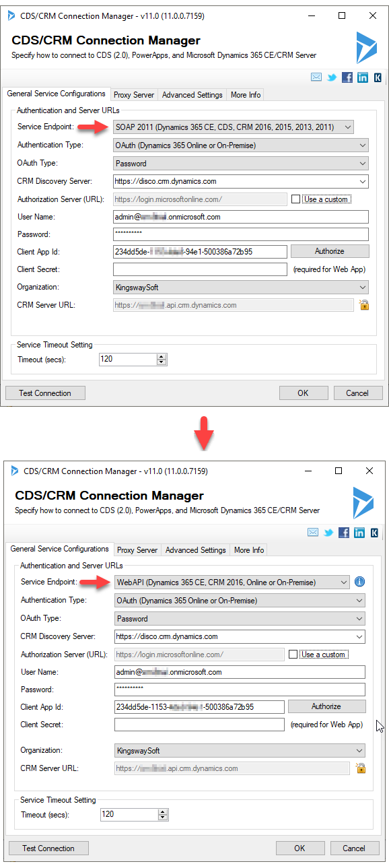Switch to Advanced Settings tab in SOAP 2011 dialog
Screen dimensions: 389x868
(192, 95)
